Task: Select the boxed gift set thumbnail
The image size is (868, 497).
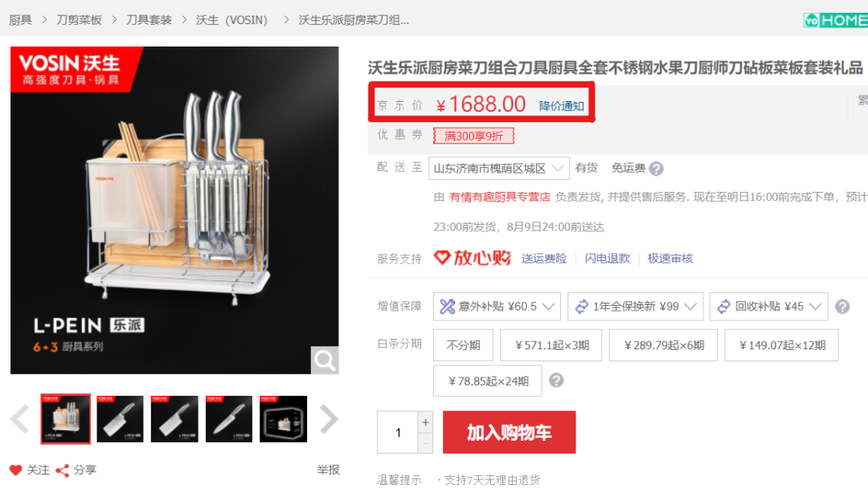Action: (284, 419)
